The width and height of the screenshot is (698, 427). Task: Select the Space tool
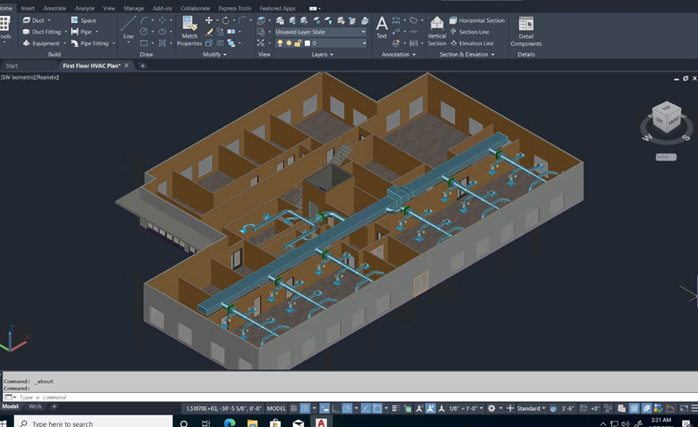pyautogui.click(x=87, y=20)
